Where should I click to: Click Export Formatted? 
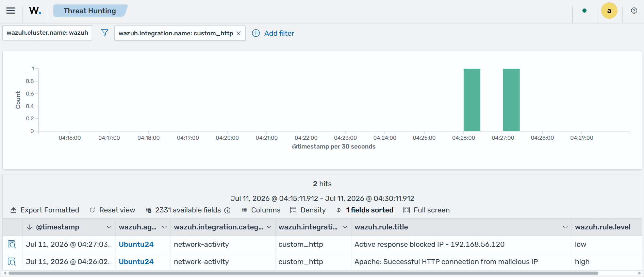[45, 210]
